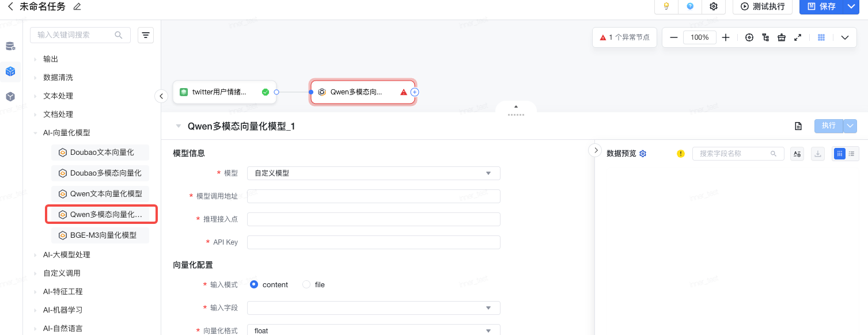Open the 向量化格式 dropdown showing float

coord(373,330)
